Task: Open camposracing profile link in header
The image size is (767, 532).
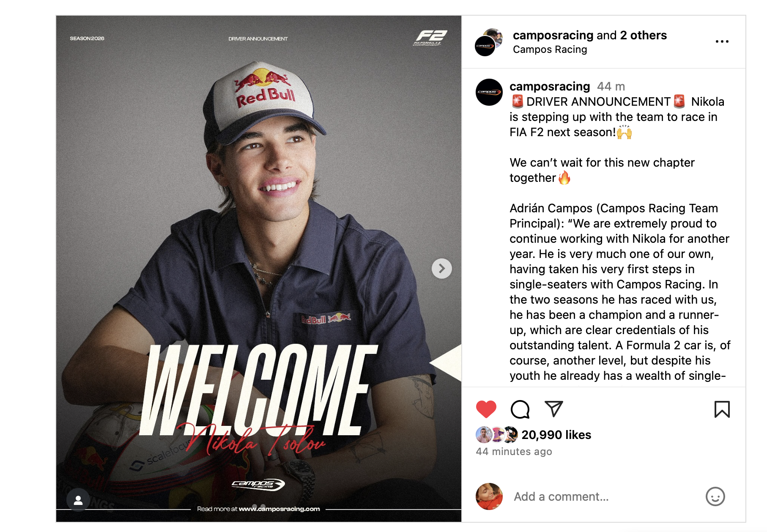Action: click(553, 35)
